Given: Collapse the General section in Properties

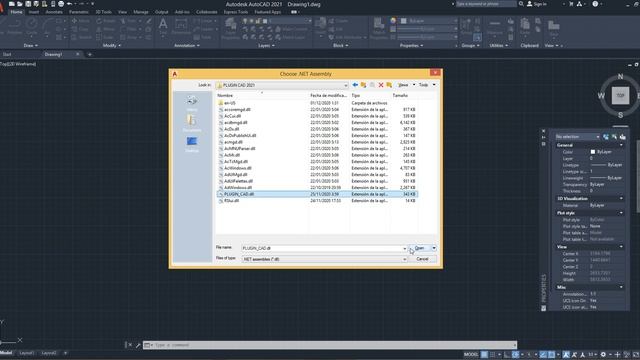Looking at the screenshot, I should pos(621,145).
